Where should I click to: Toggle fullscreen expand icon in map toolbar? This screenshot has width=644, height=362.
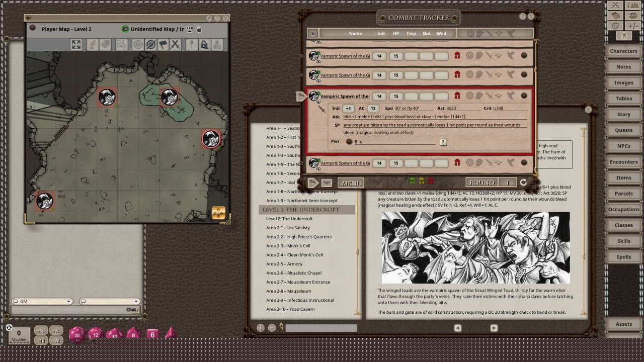coord(76,45)
